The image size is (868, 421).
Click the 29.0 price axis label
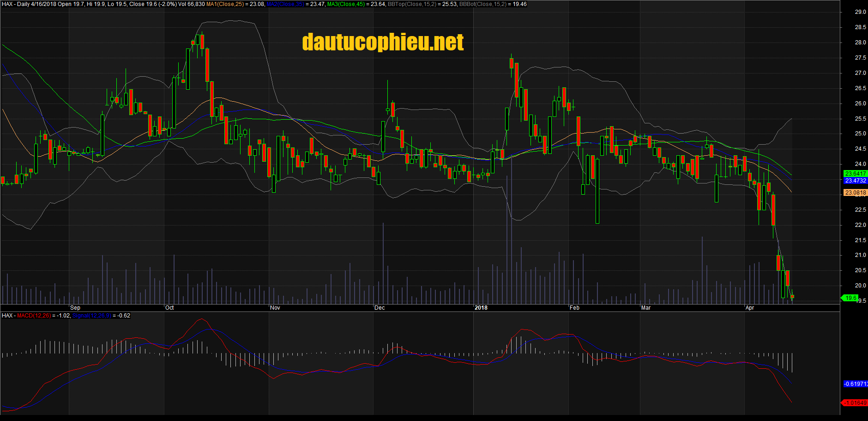[x=861, y=12]
